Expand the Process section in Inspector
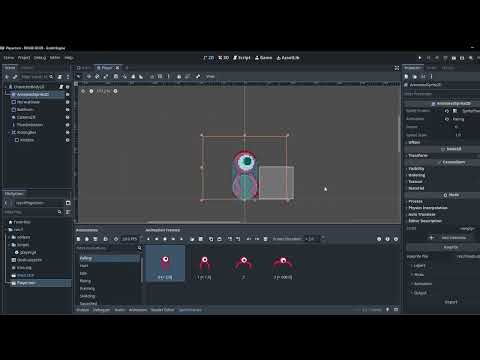 [415, 201]
